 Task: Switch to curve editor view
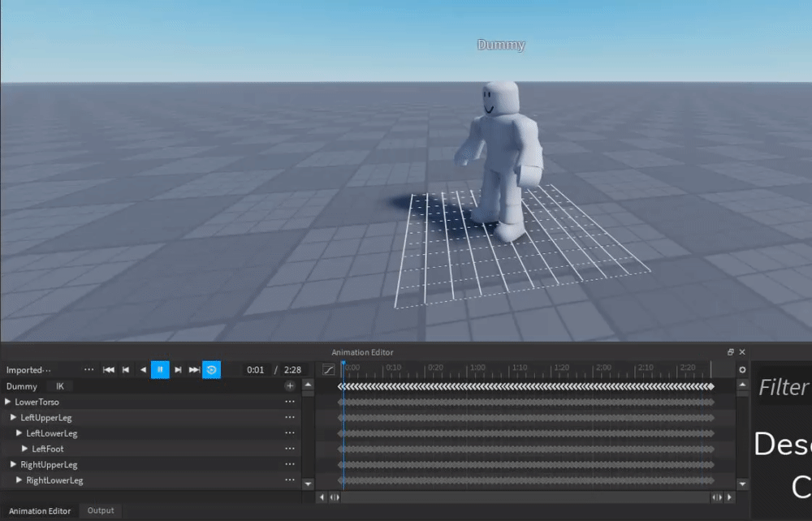pyautogui.click(x=328, y=369)
